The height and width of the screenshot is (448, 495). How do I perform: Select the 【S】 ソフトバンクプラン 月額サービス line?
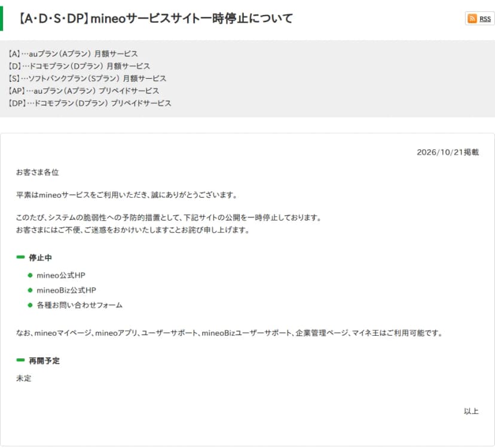pos(87,78)
